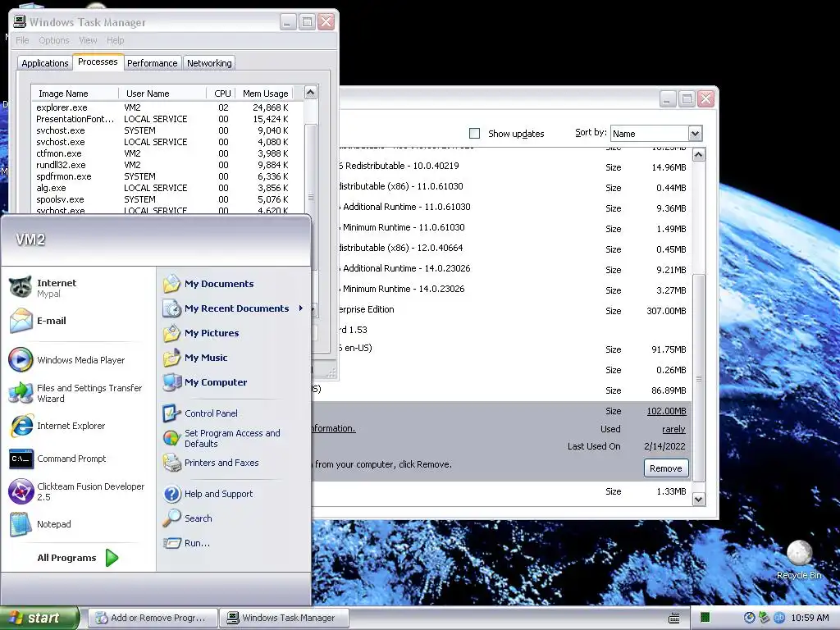840x630 pixels.
Task: Select spoolsv.exe process row
Action: point(167,199)
